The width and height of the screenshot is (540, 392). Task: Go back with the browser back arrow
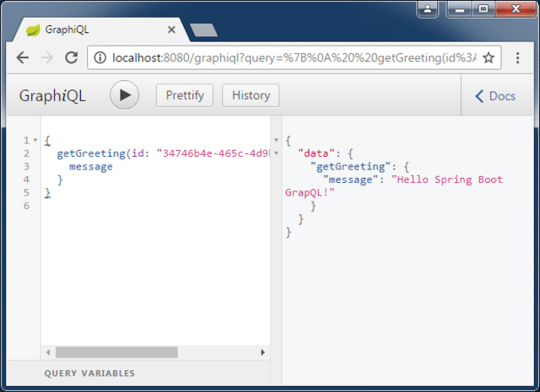point(23,57)
